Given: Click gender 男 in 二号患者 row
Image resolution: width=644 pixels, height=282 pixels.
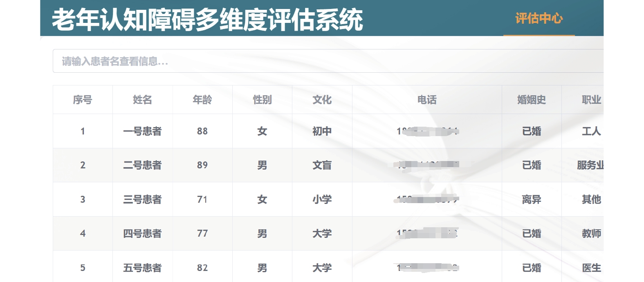Looking at the screenshot, I should 262,165.
